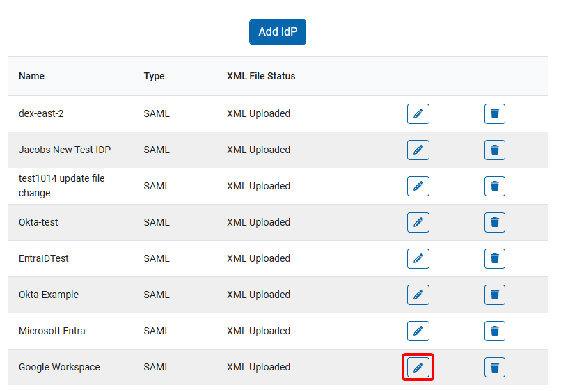Screen dimensions: 561x392
Task: Click the XML File Status column header
Action: pyautogui.click(x=261, y=76)
